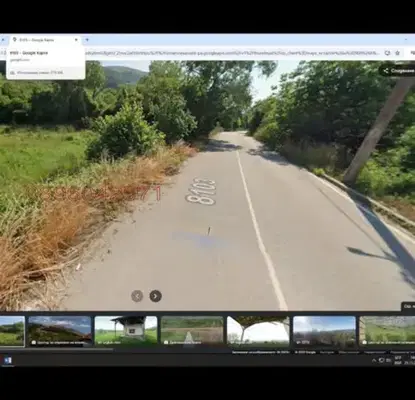Click the browser address bar URL
This screenshot has width=415, height=400.
(x=232, y=53)
